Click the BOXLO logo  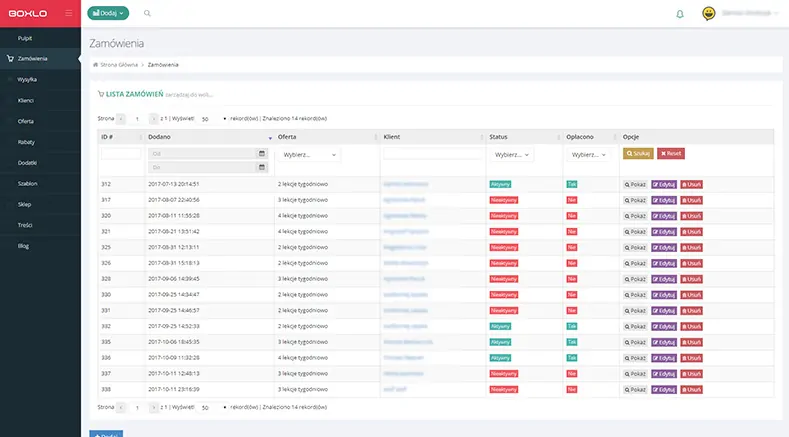29,13
